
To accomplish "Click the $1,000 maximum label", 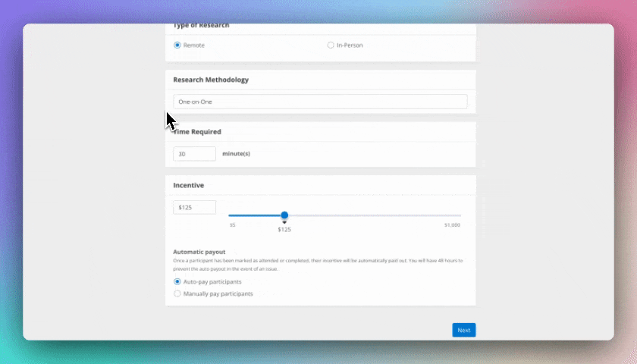I will [452, 225].
